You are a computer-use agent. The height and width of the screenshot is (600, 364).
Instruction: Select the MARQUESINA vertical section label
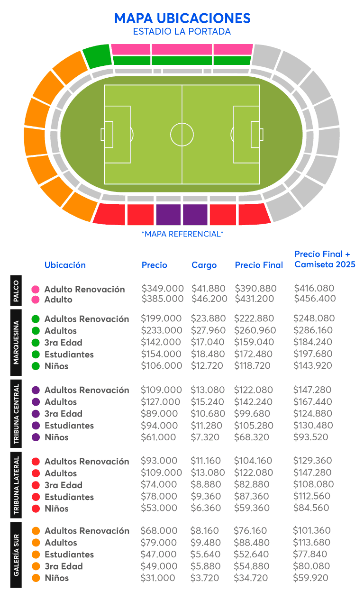pyautogui.click(x=16, y=342)
